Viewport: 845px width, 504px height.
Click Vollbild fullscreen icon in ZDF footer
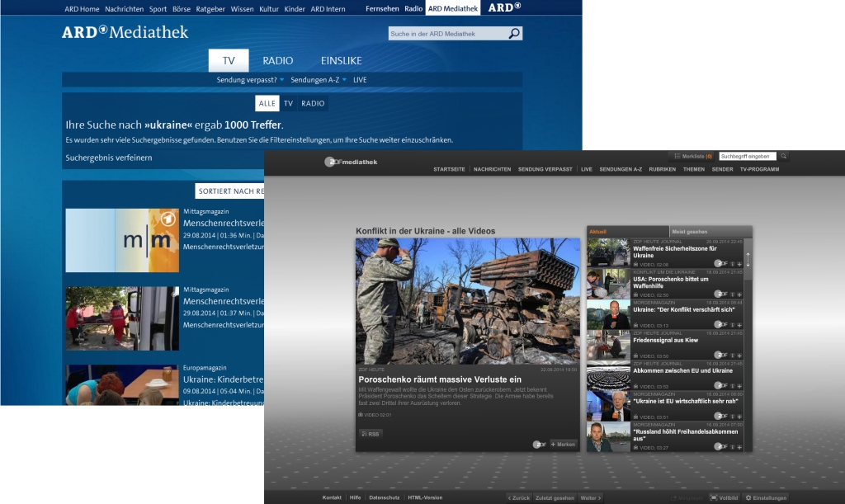(714, 497)
